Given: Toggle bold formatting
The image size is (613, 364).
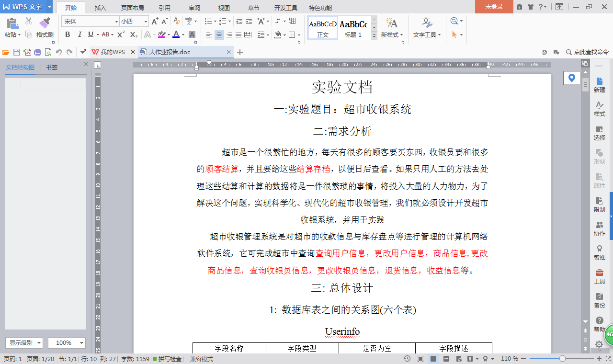Looking at the screenshot, I should [68, 34].
